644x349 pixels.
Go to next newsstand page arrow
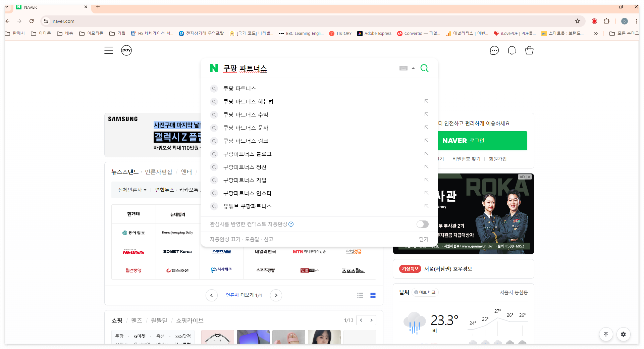click(276, 295)
